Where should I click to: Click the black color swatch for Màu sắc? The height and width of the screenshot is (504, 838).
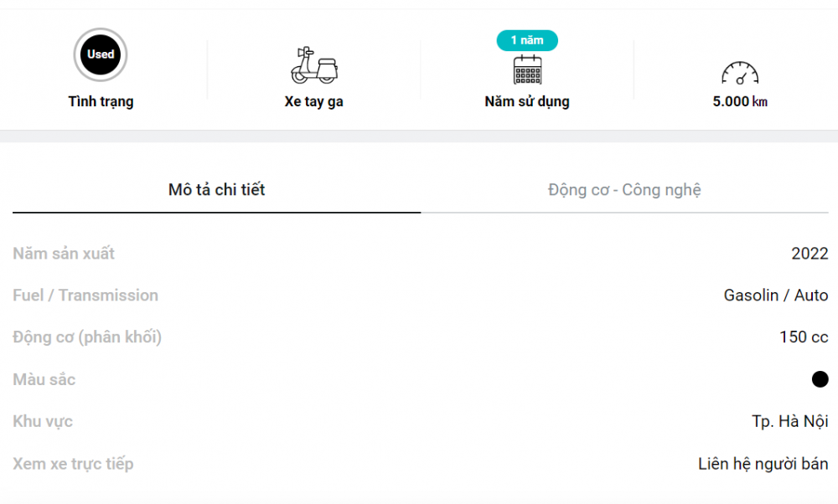pos(820,379)
